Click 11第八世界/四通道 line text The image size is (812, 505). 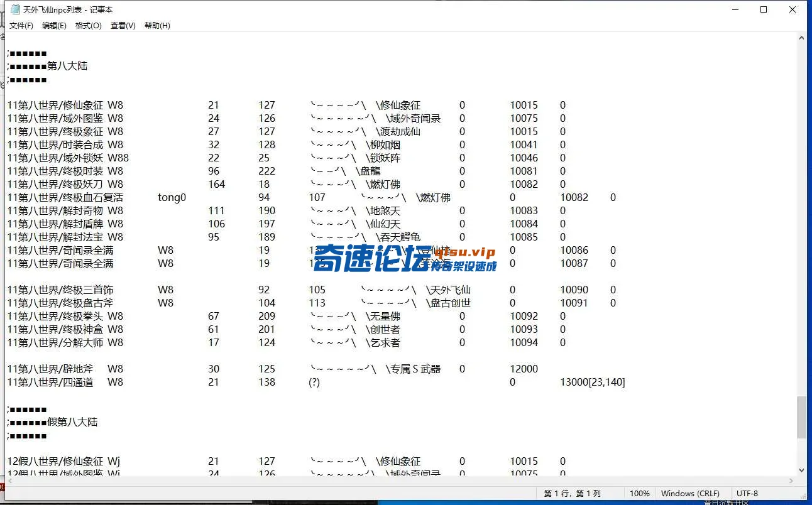50,383
